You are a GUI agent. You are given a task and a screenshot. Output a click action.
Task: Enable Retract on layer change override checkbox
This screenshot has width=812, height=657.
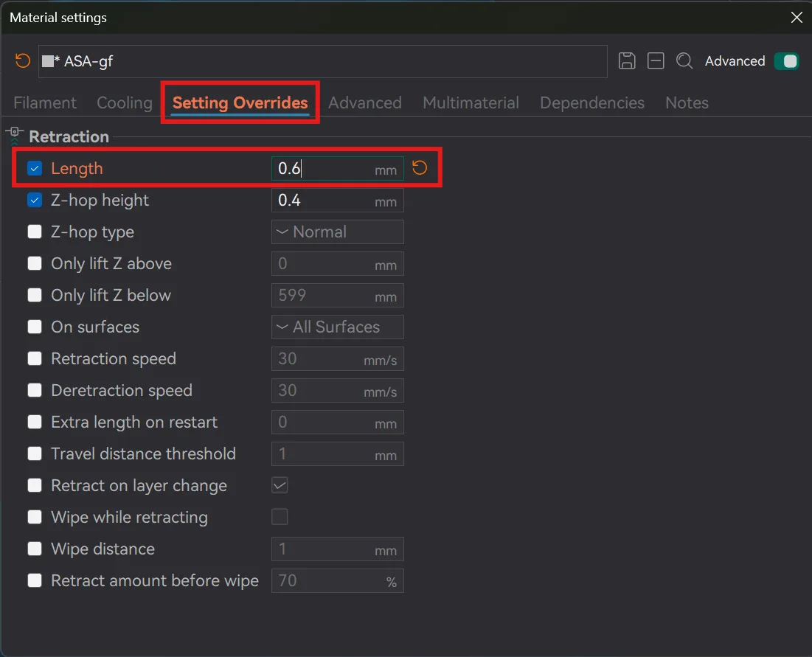(35, 485)
